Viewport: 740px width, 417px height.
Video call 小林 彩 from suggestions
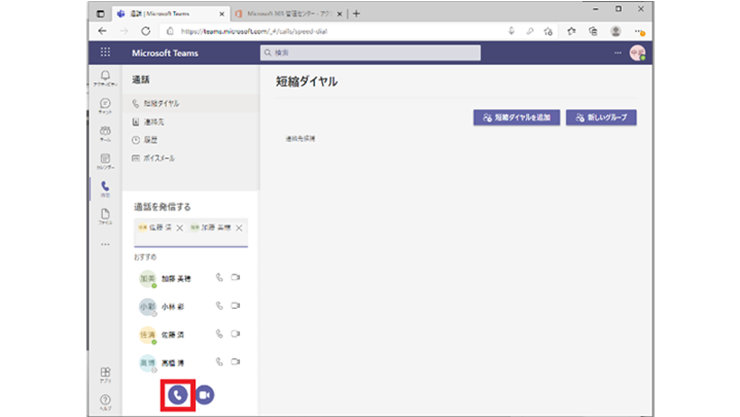tap(235, 306)
